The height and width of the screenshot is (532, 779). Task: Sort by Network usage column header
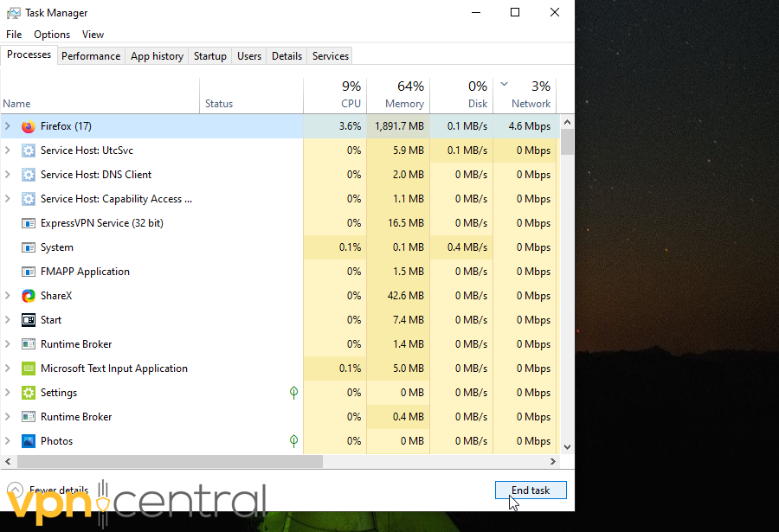coord(525,96)
